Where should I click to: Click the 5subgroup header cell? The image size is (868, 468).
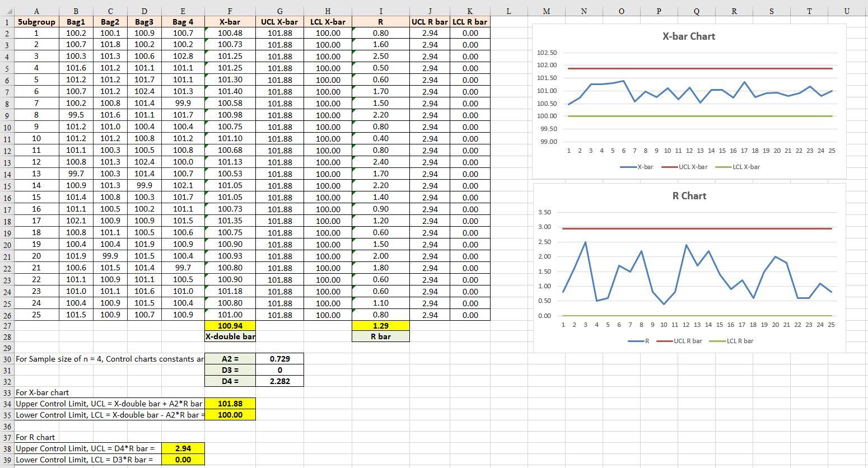click(36, 21)
